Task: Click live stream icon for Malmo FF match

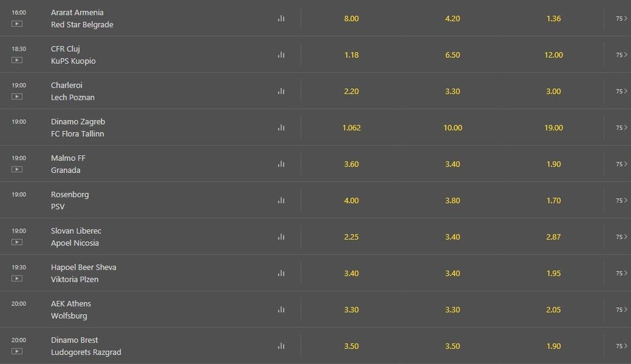Action: (17, 169)
